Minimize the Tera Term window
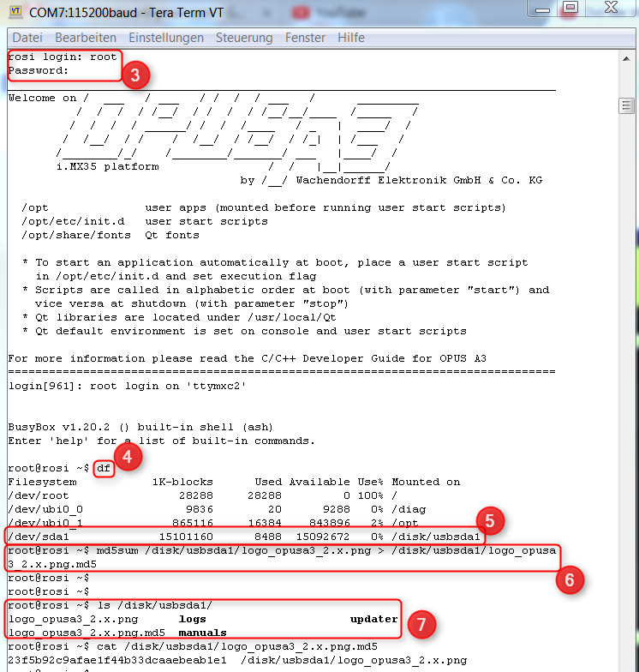Screen dimensions: 639x672 (543, 9)
